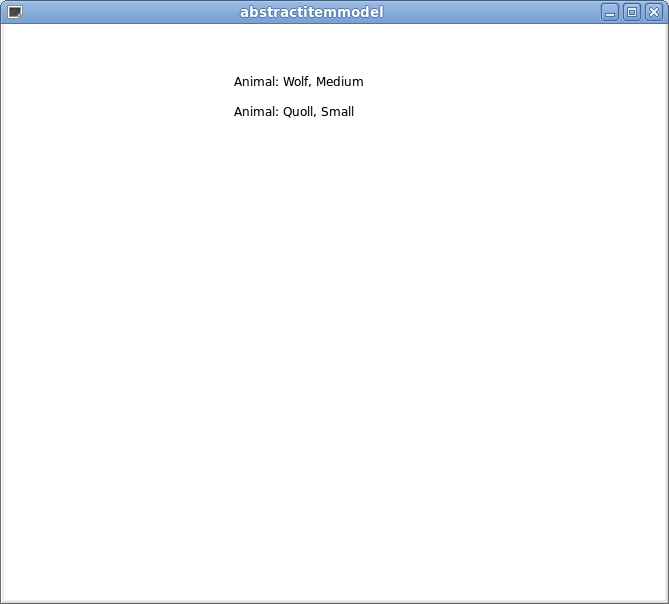The height and width of the screenshot is (604, 669).
Task: Select the 'Animal: Quoll, Small' row
Action: coord(294,112)
